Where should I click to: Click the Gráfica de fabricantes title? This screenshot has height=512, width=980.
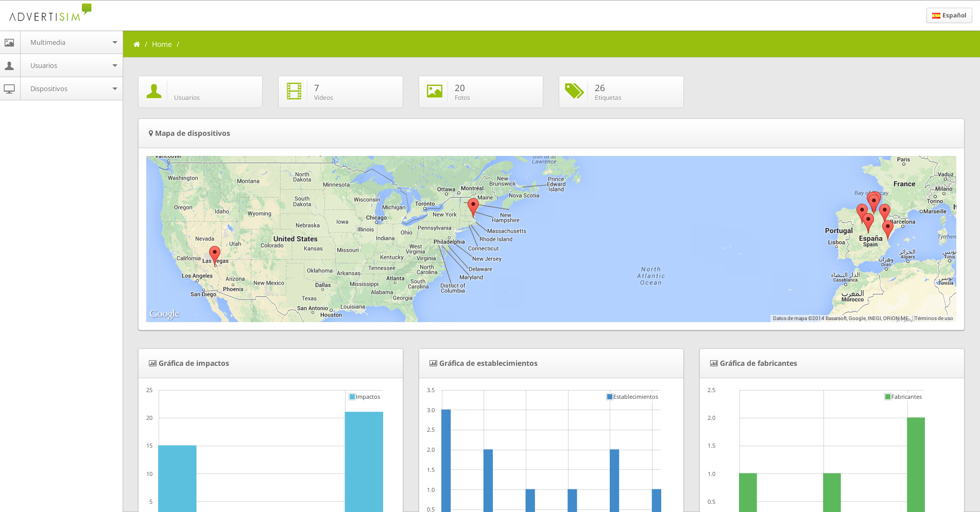point(758,363)
